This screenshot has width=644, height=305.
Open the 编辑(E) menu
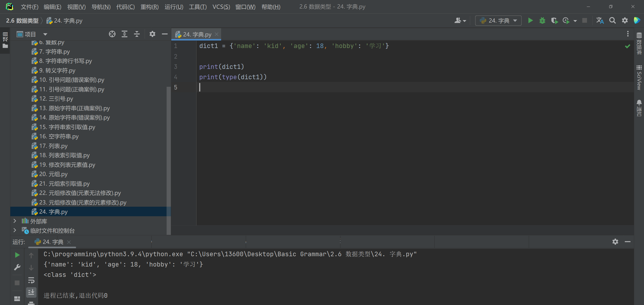tap(52, 7)
